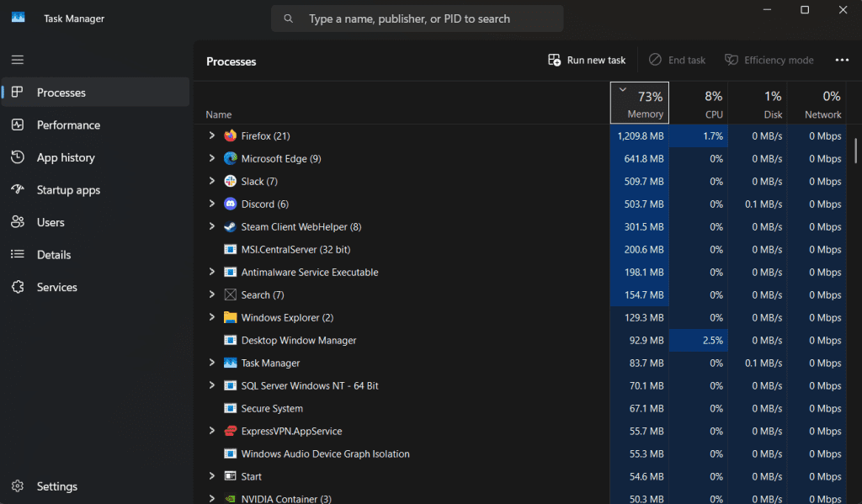Expand the Discord process group
The height and width of the screenshot is (504, 862).
pyautogui.click(x=212, y=204)
